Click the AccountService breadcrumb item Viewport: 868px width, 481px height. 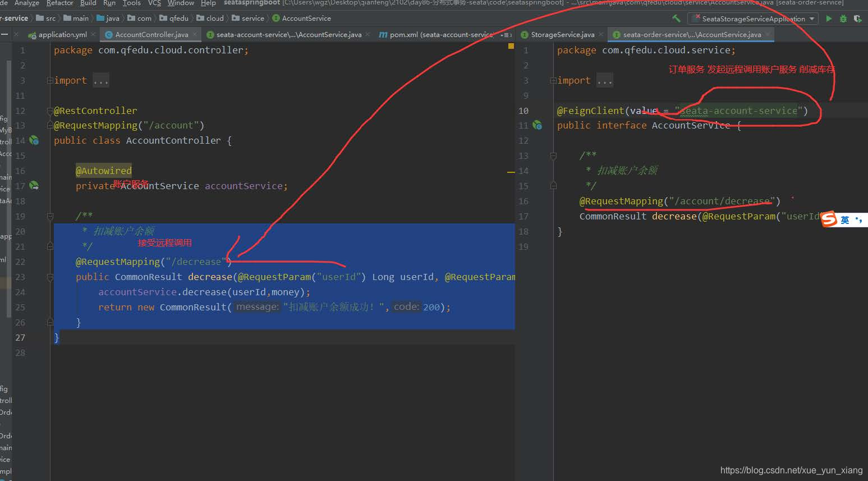click(302, 19)
